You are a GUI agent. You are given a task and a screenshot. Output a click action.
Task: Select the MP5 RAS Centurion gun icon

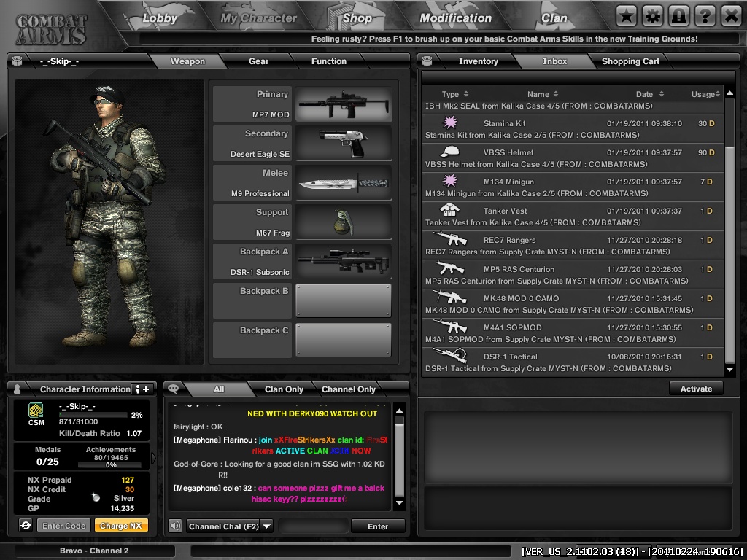(x=449, y=268)
